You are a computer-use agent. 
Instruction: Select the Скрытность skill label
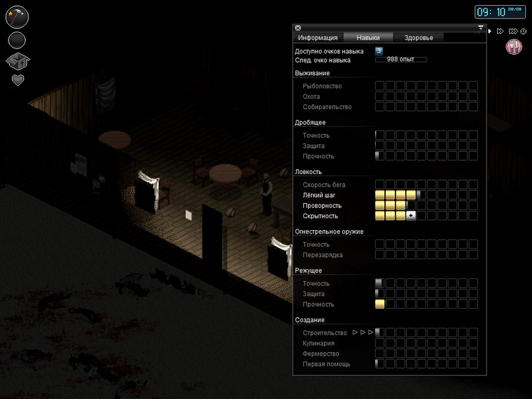(320, 216)
